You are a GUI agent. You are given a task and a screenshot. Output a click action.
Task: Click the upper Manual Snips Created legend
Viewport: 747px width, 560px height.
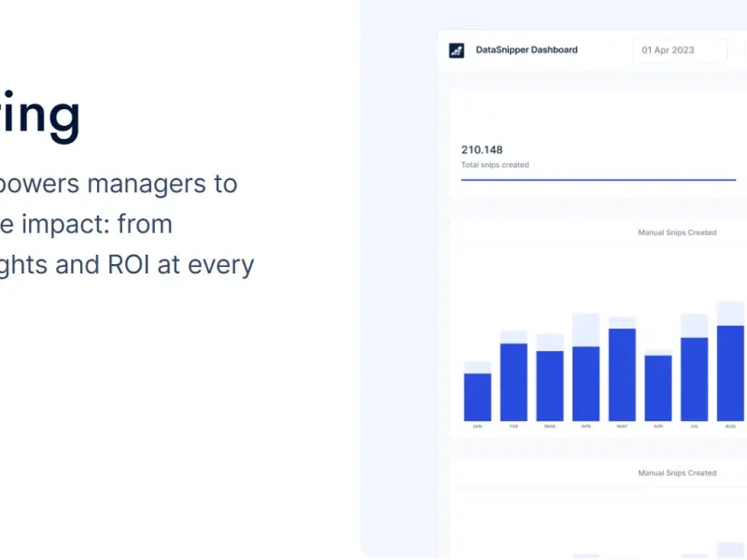677,232
